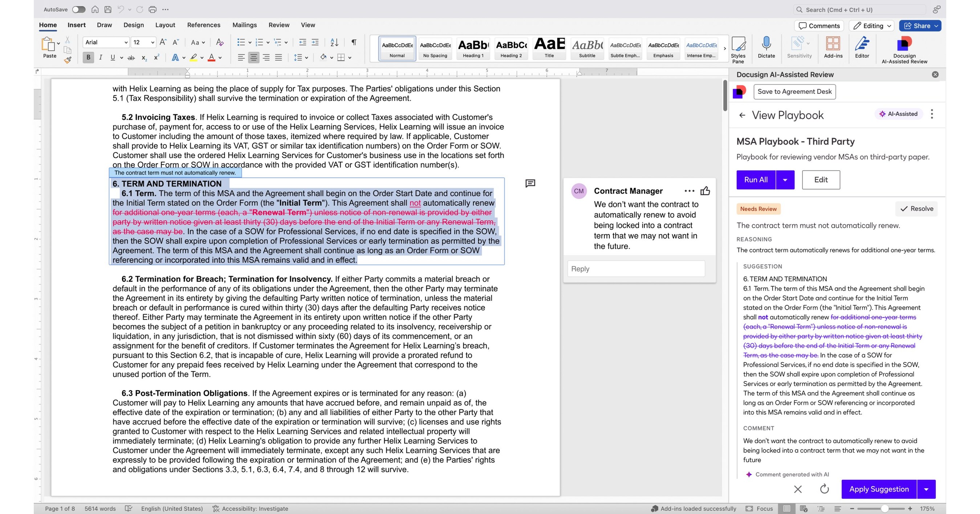Click the thumbs up on Contract Manager comment
Viewport: 980px width, 514px height.
click(705, 191)
